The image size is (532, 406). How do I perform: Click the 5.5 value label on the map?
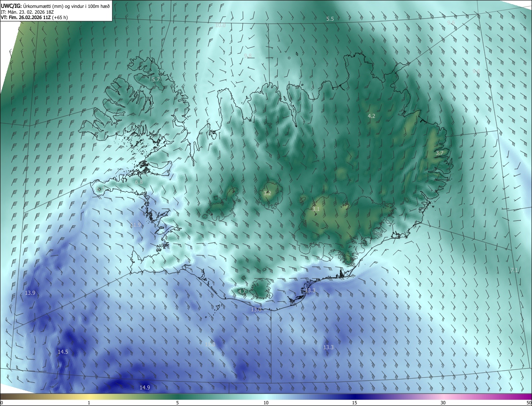(x=330, y=19)
